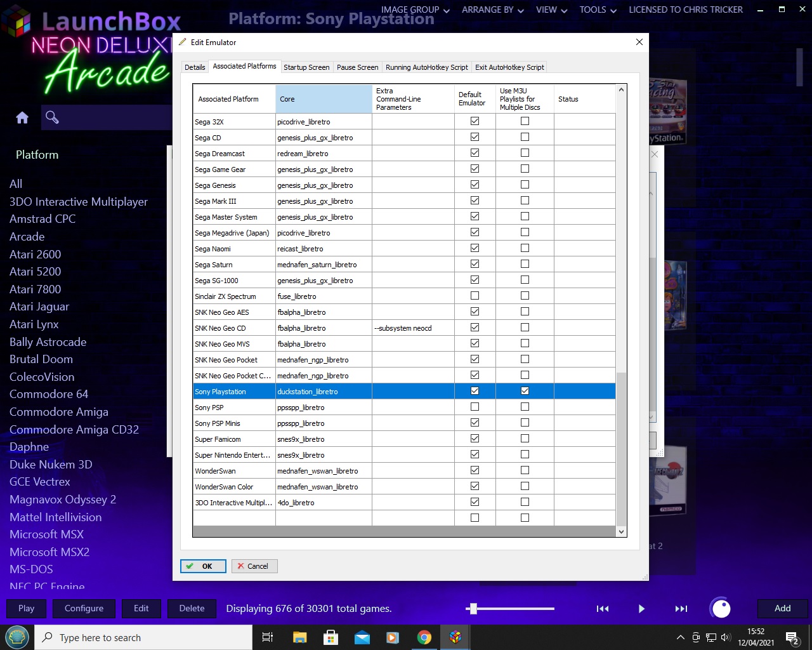Open the VIEW dropdown menu
The height and width of the screenshot is (650, 812).
[551, 10]
